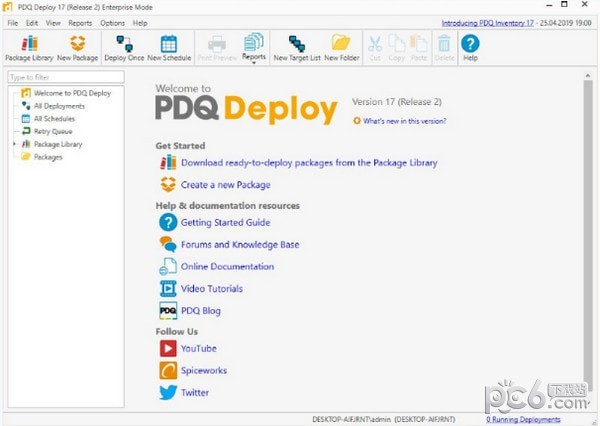The width and height of the screenshot is (600, 426).
Task: Open What's new in this version link
Action: (x=404, y=121)
